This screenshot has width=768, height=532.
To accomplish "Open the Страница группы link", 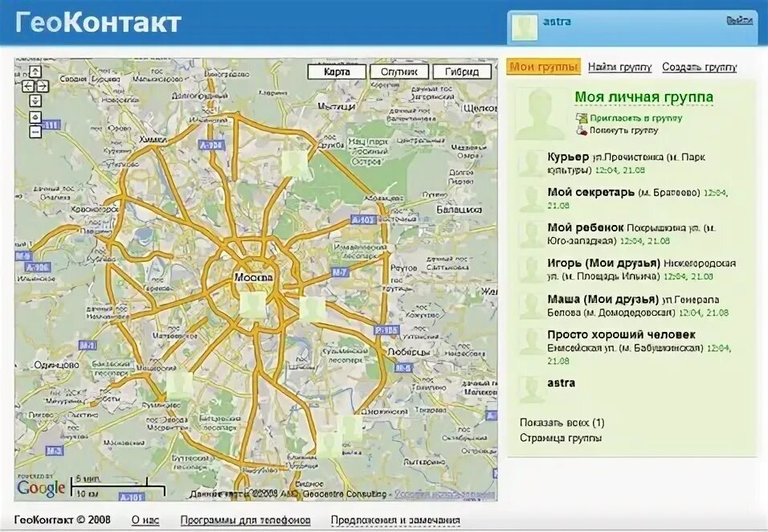I will coord(561,438).
